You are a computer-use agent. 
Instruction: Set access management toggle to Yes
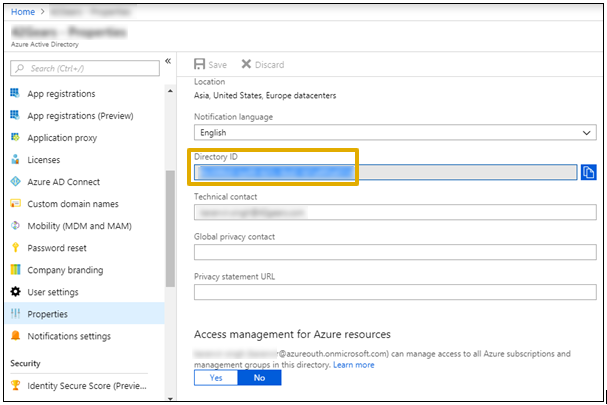coord(216,379)
